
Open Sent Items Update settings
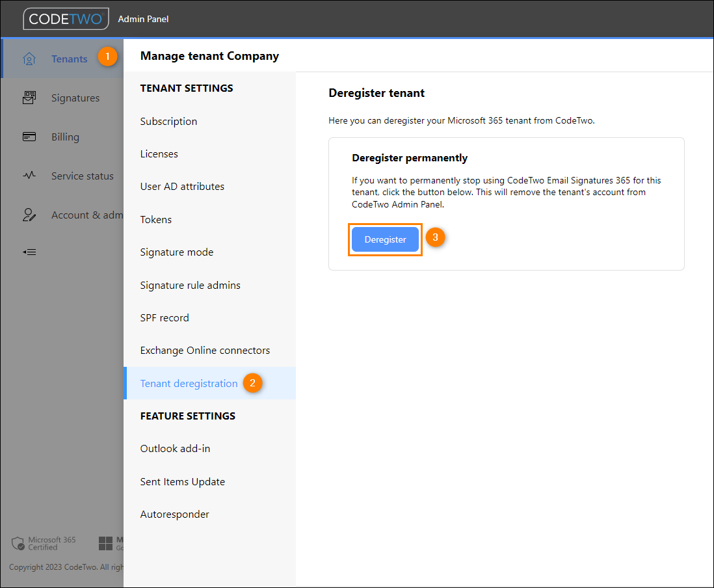pos(209,482)
